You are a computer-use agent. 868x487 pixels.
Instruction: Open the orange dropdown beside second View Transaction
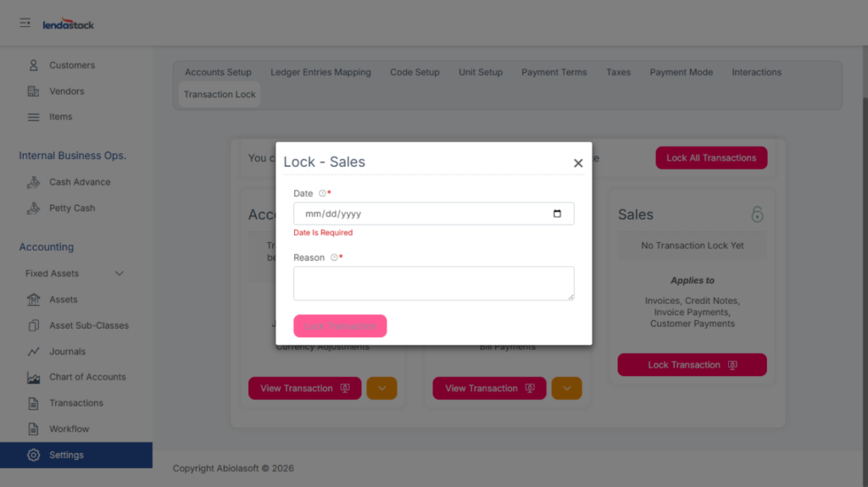click(566, 388)
